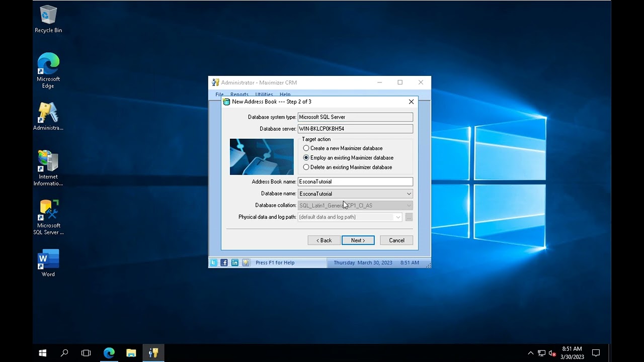644x362 pixels.
Task: Open the Action Center notifications
Action: tap(596, 353)
